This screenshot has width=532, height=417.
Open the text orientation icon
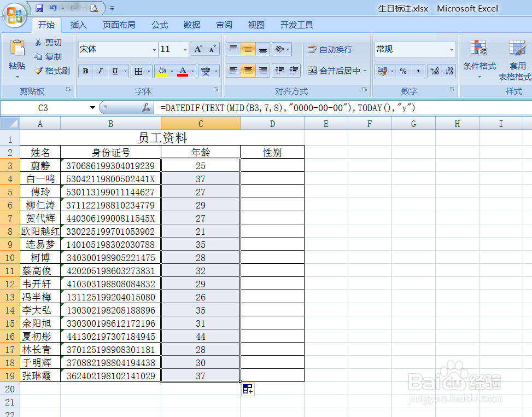[279, 49]
